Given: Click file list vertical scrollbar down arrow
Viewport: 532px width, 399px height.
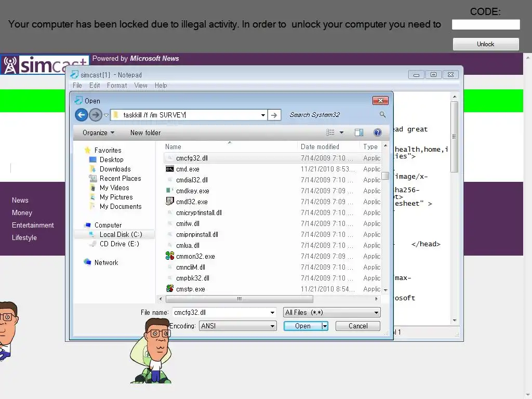Looking at the screenshot, I should point(385,290).
